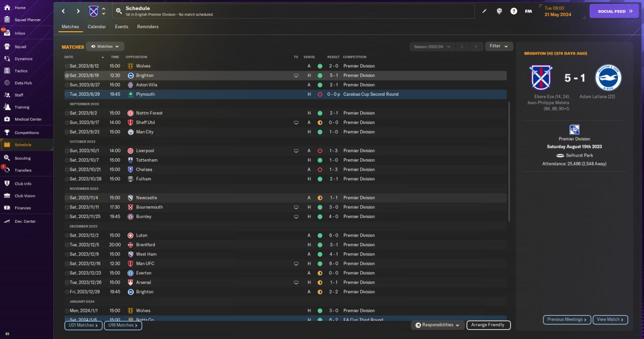Open the Medical Center

[28, 119]
